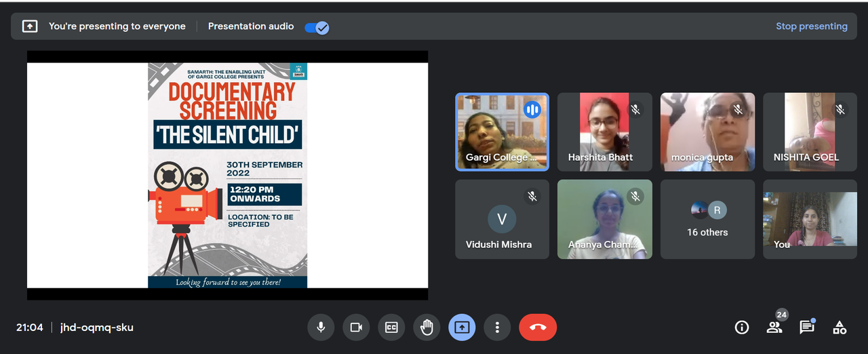Screen dimensions: 868x354
Task: Click the monica gupta name label
Action: (702, 157)
